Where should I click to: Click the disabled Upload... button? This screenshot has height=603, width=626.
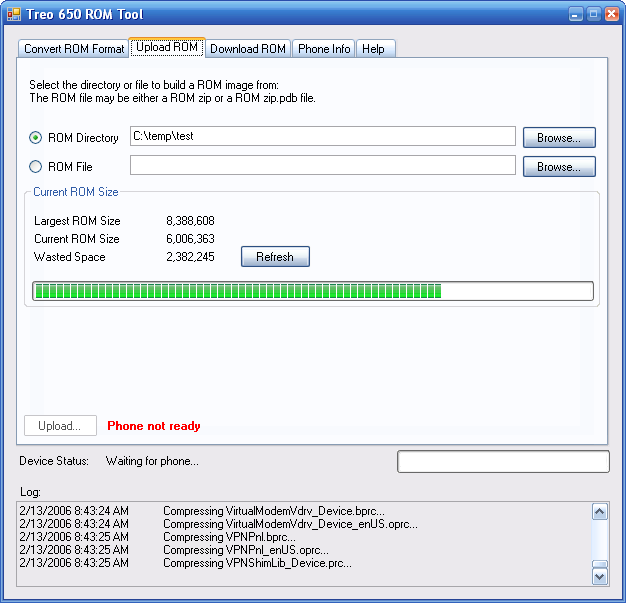point(60,426)
